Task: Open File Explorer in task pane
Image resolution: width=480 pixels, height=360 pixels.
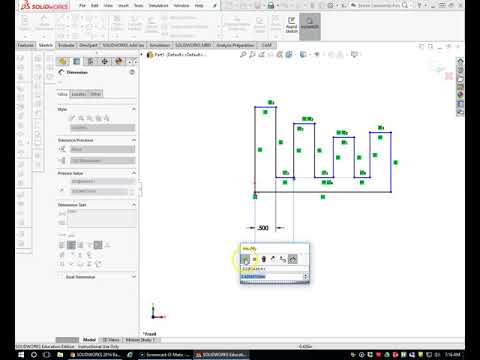Action: coord(460,79)
